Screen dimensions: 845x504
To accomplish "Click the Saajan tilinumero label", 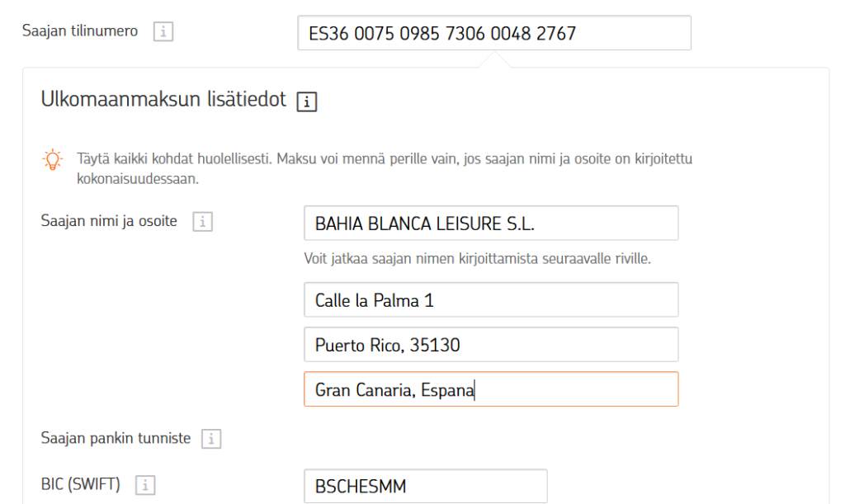I will pos(81,31).
